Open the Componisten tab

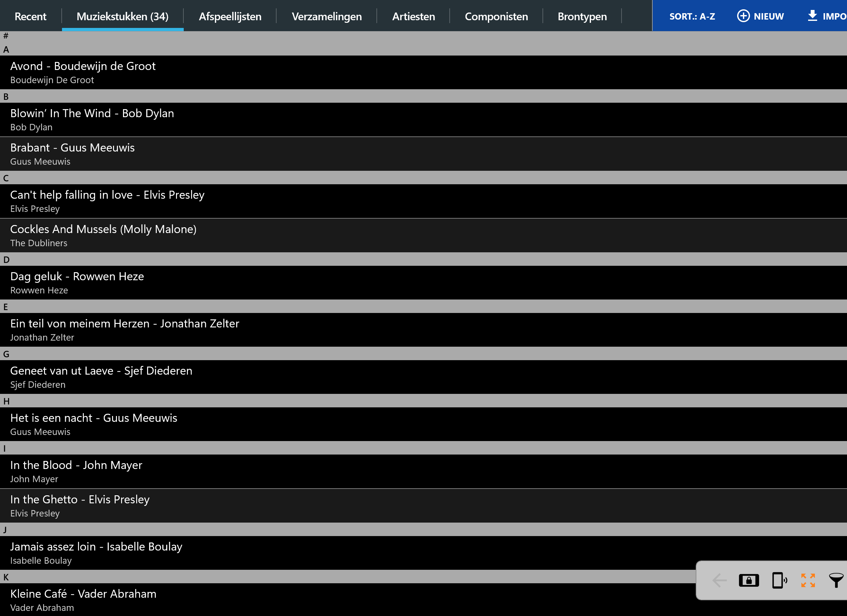(x=496, y=16)
